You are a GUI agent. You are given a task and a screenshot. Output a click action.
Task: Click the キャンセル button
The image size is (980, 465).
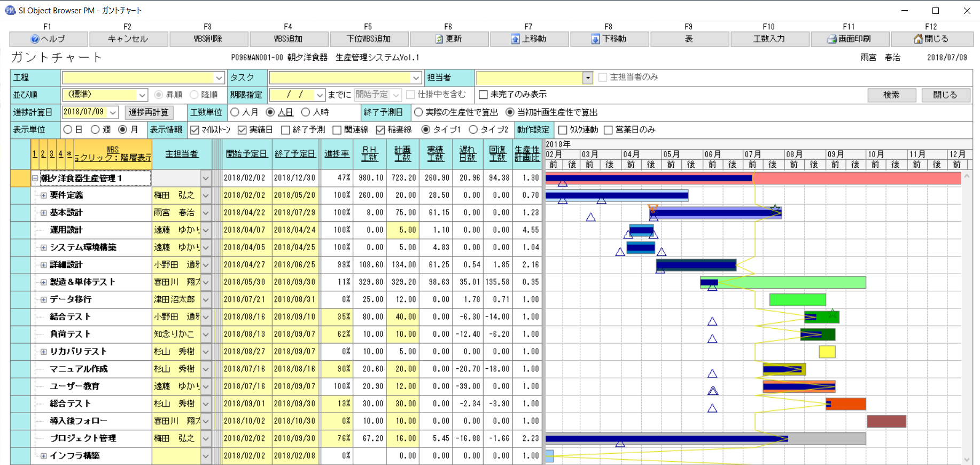point(128,39)
